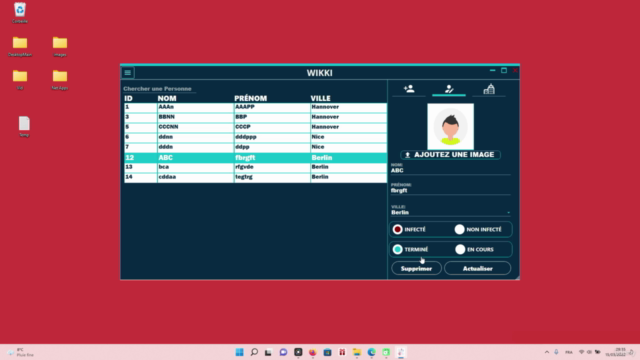The image size is (640, 360).
Task: Select the NON INFECTÉ radio button
Action: [x=460, y=229]
